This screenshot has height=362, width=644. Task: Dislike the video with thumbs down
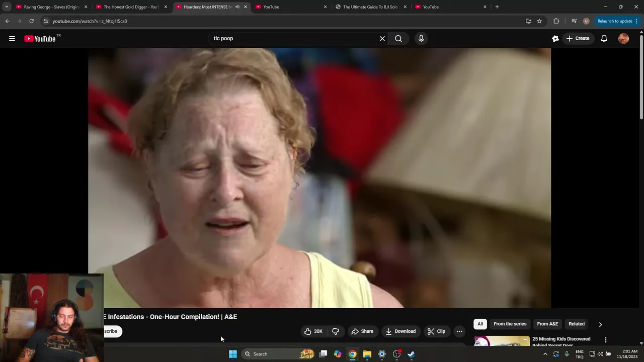[336, 331]
